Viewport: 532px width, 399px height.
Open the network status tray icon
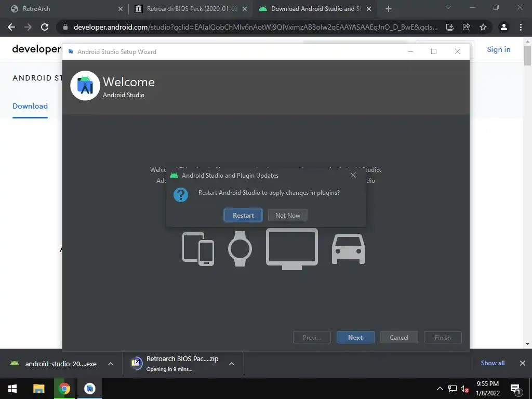pos(453,389)
